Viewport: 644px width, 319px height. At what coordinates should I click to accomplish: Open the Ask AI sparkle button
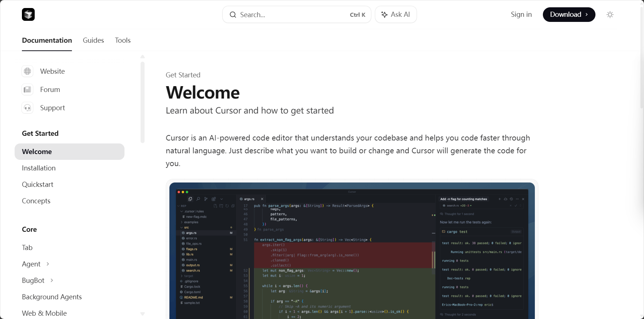tap(396, 15)
